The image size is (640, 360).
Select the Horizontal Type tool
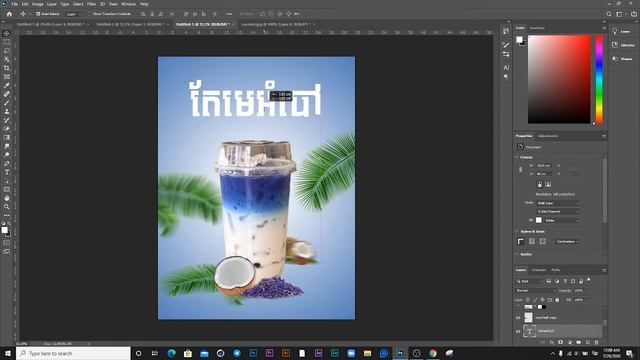tap(7, 172)
